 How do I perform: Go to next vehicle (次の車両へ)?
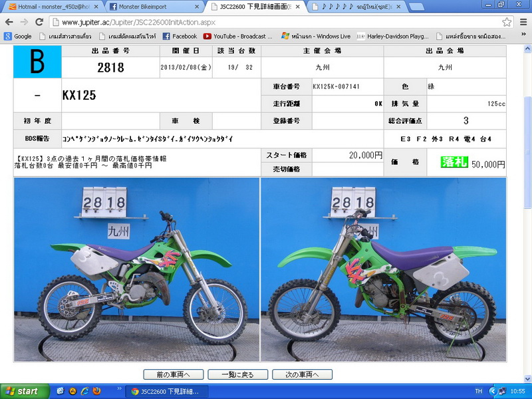pyautogui.click(x=303, y=374)
